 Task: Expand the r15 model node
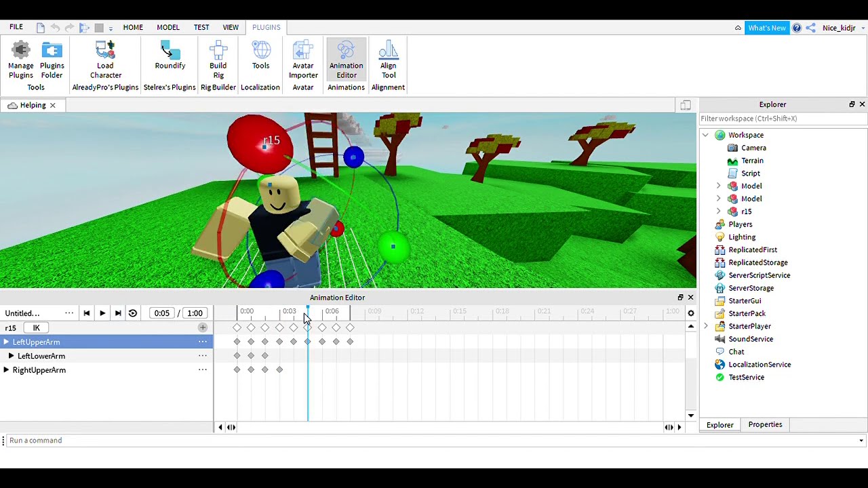719,211
